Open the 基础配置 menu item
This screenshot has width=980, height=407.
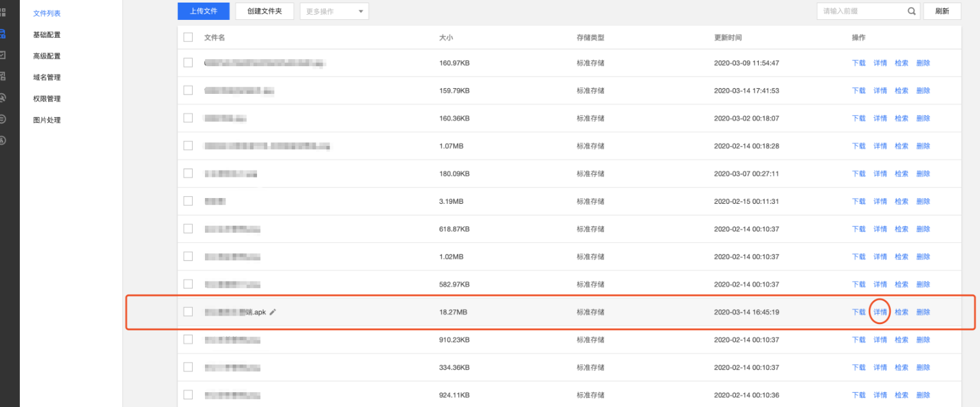pos(47,35)
